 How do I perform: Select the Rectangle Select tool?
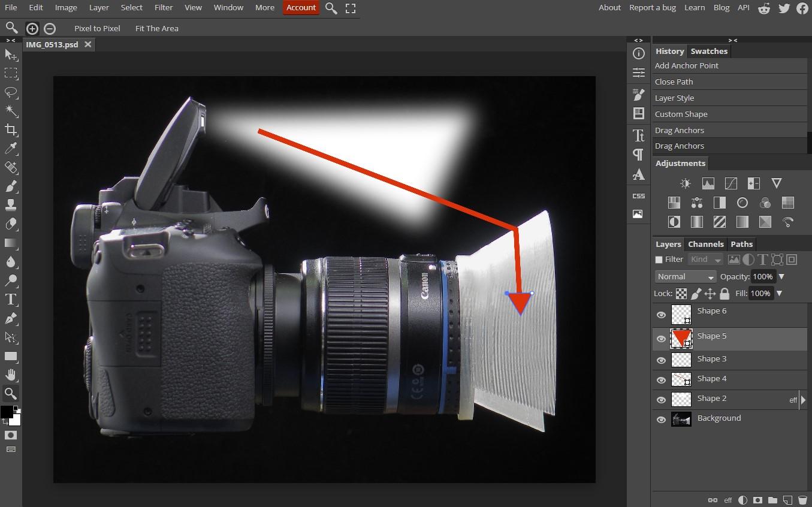click(11, 73)
